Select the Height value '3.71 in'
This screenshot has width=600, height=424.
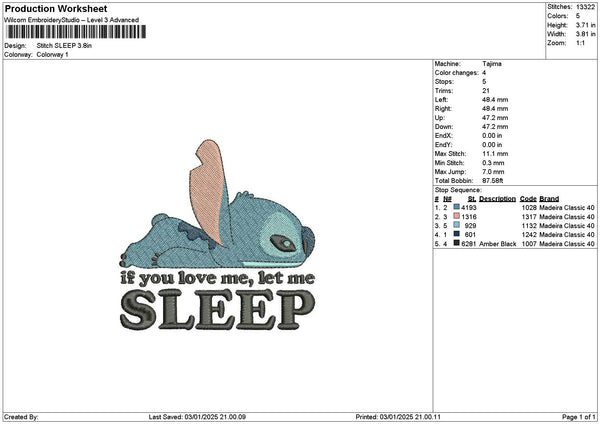pos(585,25)
